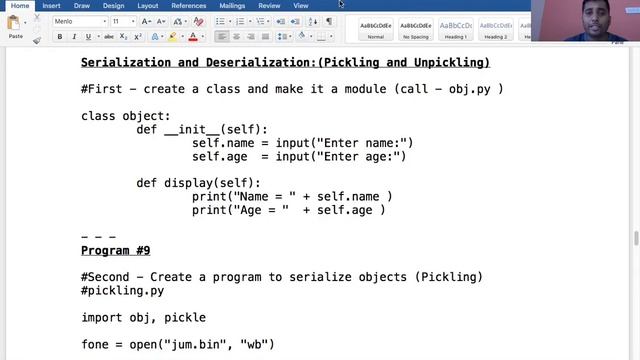Justify the paragraph text

(x=265, y=37)
